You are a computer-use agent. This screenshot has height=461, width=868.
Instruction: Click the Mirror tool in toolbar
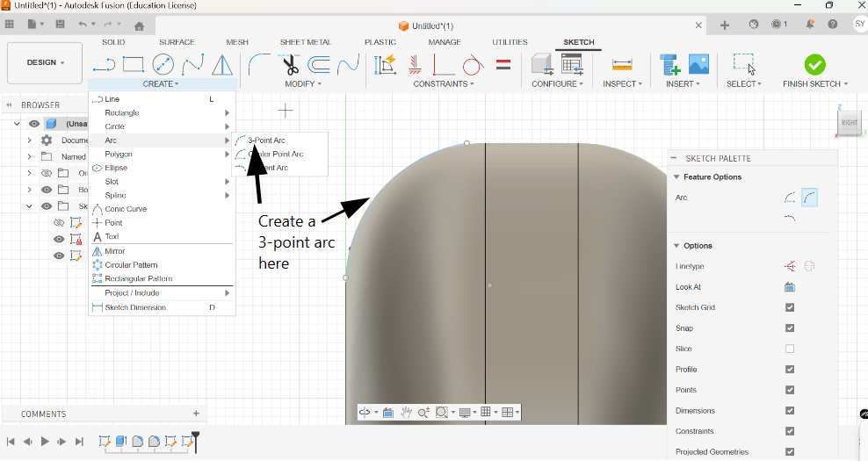[x=222, y=64]
